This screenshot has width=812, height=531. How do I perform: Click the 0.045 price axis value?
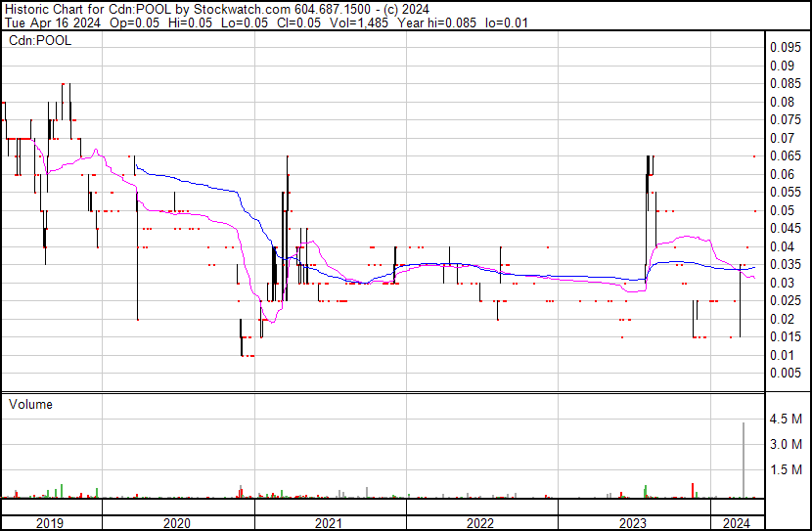click(x=786, y=229)
